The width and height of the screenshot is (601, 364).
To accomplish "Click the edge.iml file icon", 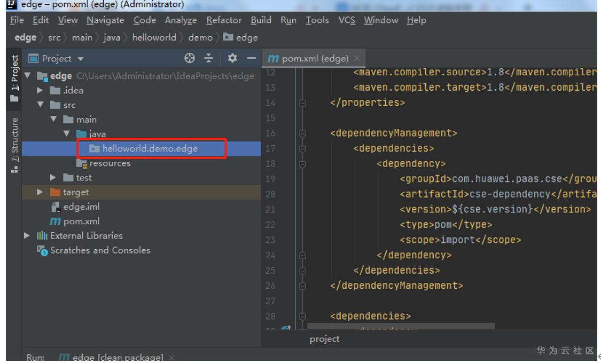I will click(x=56, y=207).
